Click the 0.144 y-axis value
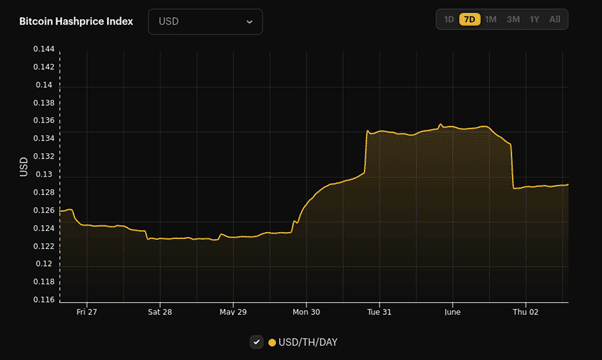Viewport: 602px width, 360px height. pyautogui.click(x=44, y=49)
